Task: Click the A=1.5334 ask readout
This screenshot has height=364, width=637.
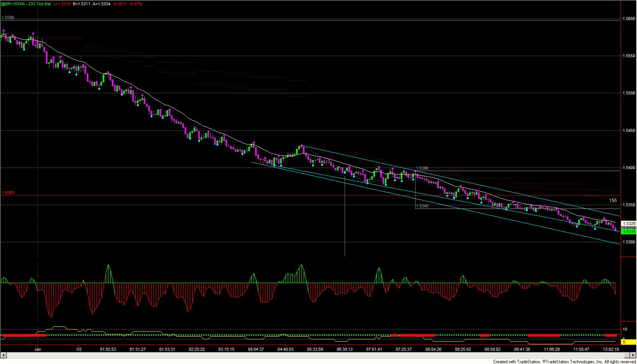Action: click(102, 4)
